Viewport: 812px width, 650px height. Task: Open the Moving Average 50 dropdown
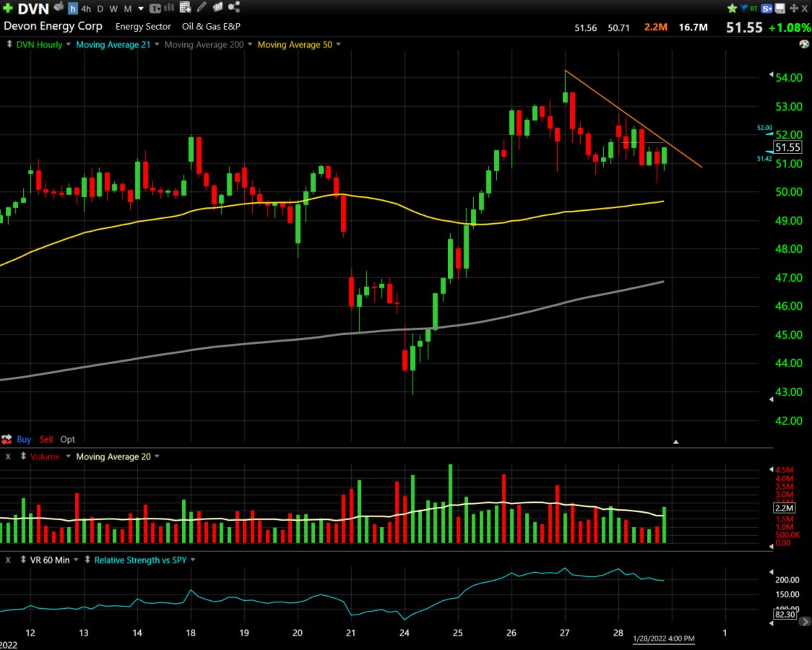pos(339,45)
